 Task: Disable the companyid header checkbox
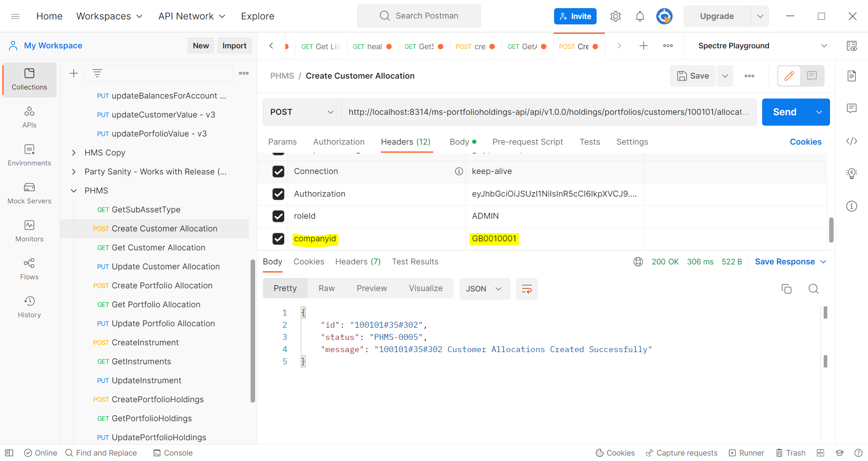[x=279, y=239]
